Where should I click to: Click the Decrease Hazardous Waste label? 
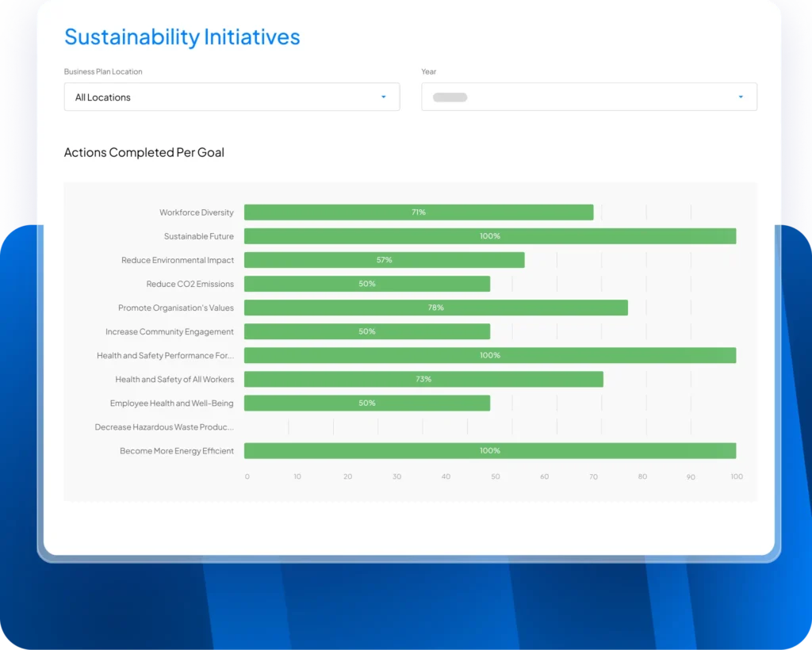click(164, 426)
